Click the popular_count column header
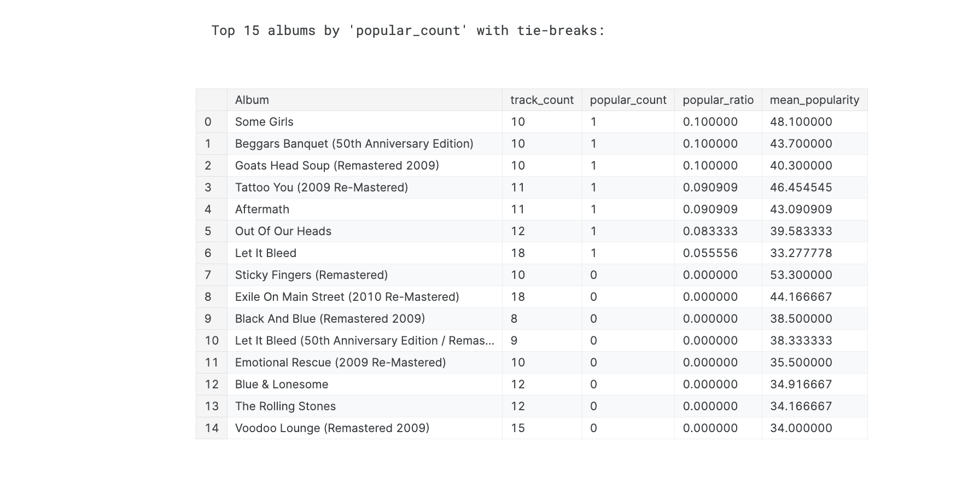Screen dimensions: 980x495 [x=628, y=100]
